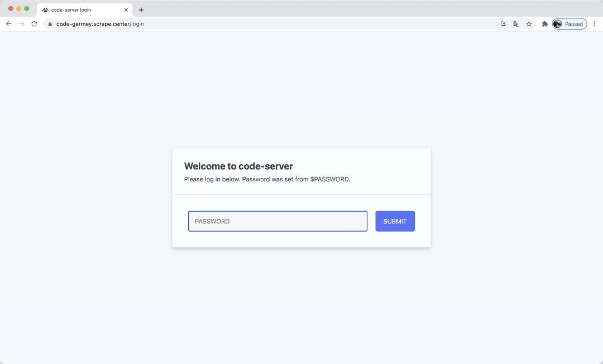Click the Paused sync status button
This screenshot has height=364, width=603.
click(569, 23)
